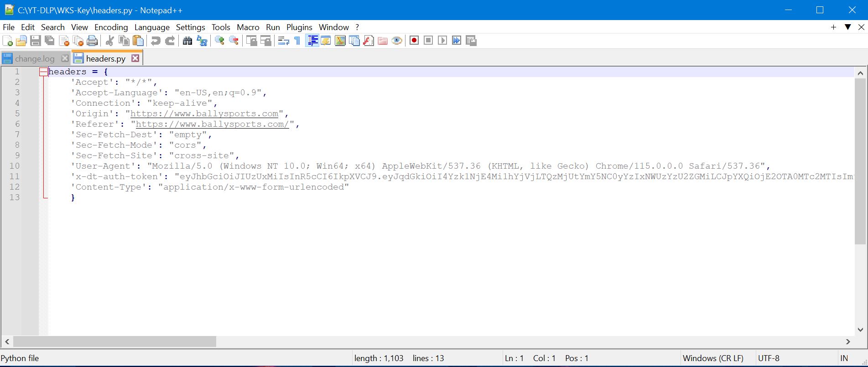Open Find with the binoculars icon
868x367 pixels.
(187, 41)
